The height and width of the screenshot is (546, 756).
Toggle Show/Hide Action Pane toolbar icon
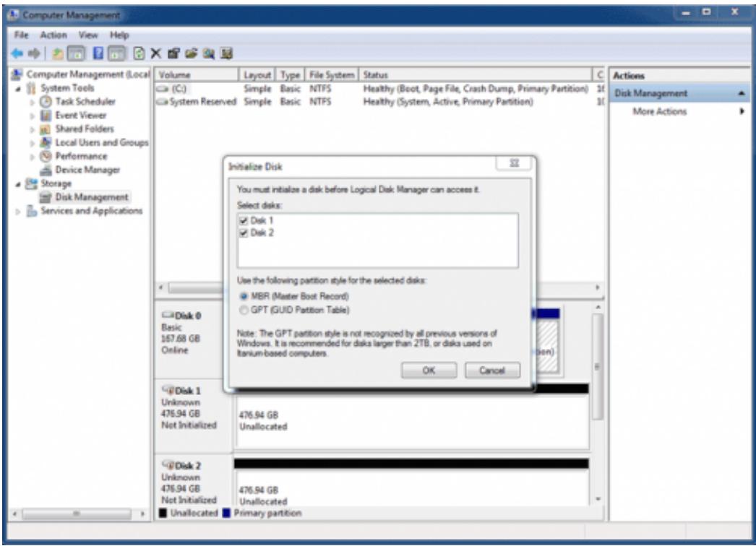click(116, 53)
